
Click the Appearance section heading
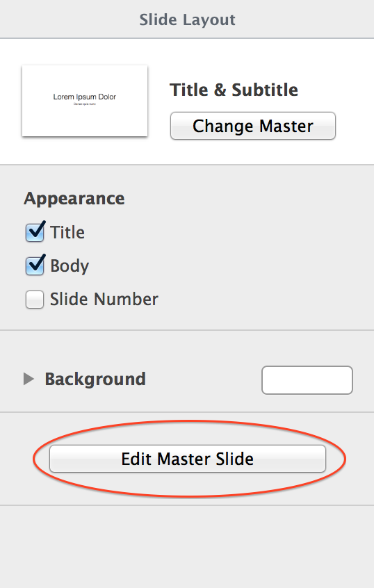74,198
